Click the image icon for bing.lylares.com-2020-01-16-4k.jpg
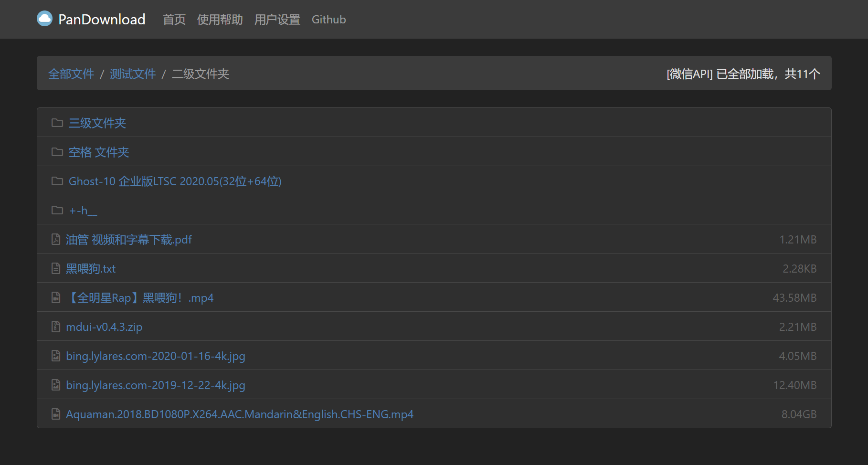 56,356
